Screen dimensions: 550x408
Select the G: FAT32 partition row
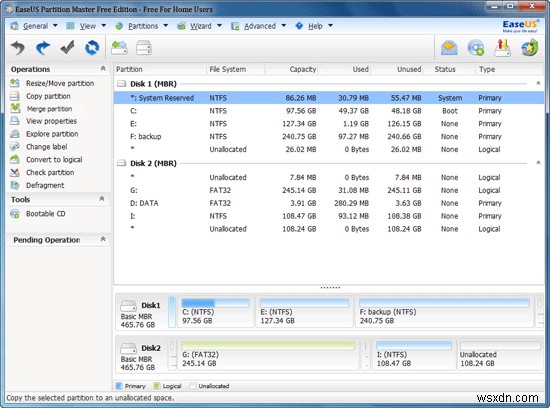click(329, 190)
